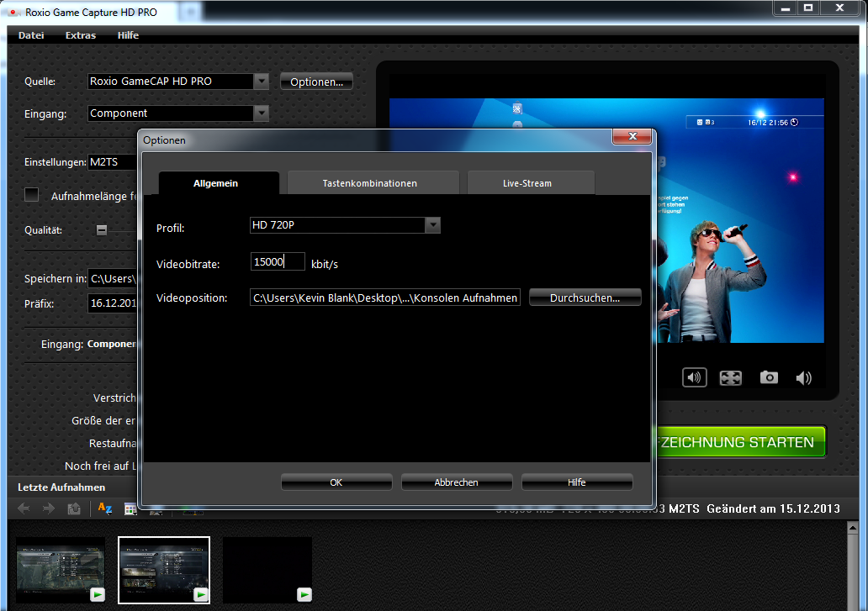Viewport: 868px width, 611px height.
Task: Go forward with the right arrow icon
Action: 49,508
